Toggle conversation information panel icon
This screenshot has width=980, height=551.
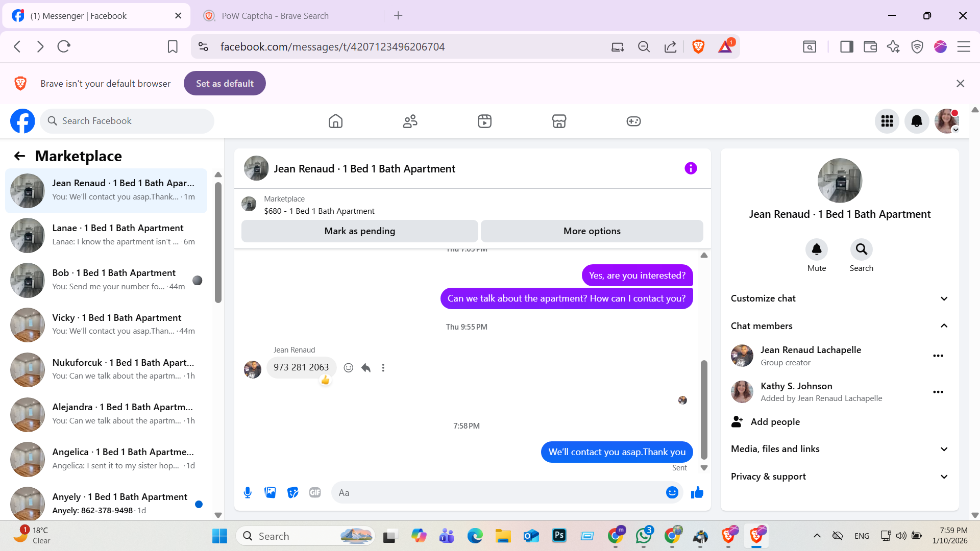coord(691,168)
